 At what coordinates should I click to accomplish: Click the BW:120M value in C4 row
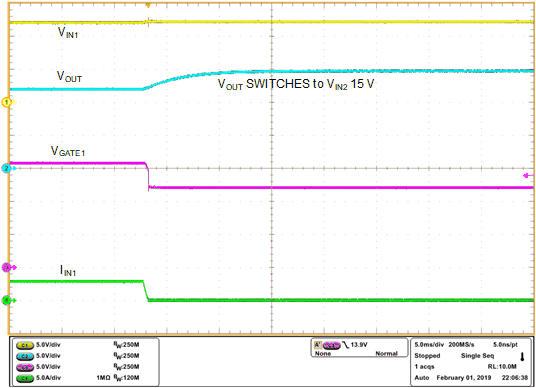click(126, 378)
